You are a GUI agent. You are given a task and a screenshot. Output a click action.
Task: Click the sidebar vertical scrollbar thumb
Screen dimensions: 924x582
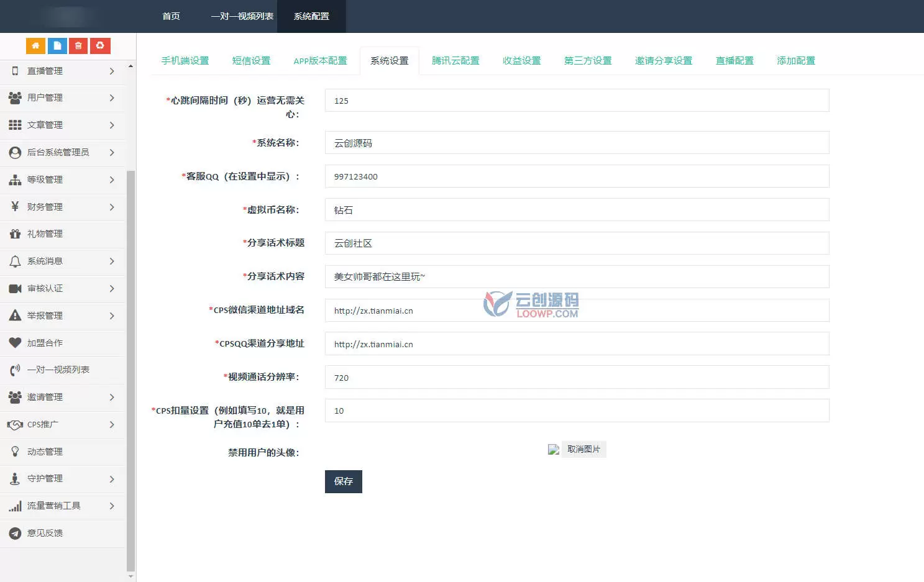point(130,370)
